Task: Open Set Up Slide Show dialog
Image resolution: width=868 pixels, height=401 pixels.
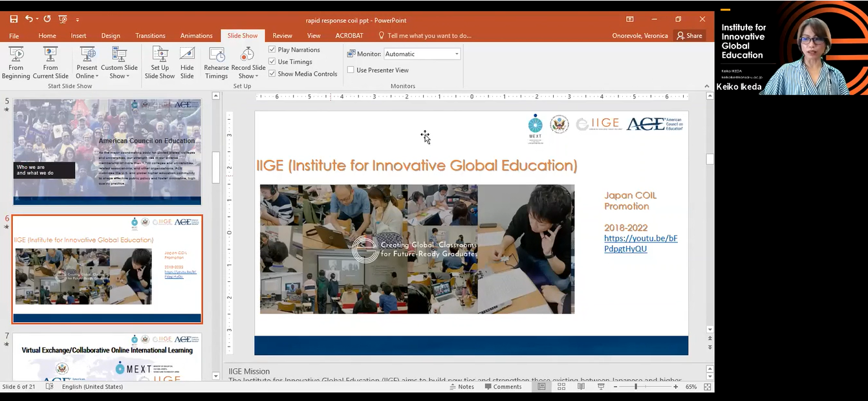Action: click(160, 63)
